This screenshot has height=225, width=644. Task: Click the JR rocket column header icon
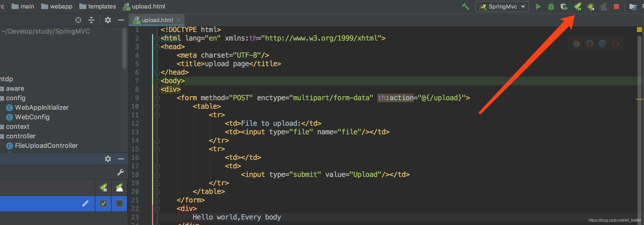(x=103, y=187)
